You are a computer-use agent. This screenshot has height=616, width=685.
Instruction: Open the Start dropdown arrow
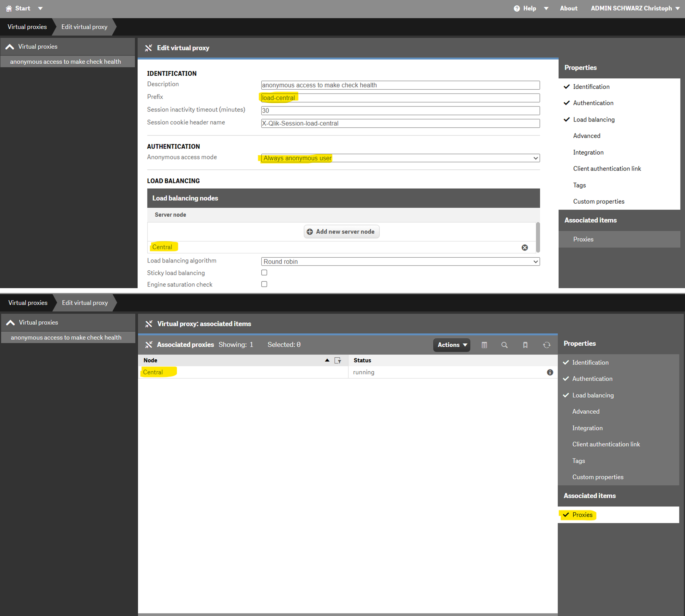[40, 9]
